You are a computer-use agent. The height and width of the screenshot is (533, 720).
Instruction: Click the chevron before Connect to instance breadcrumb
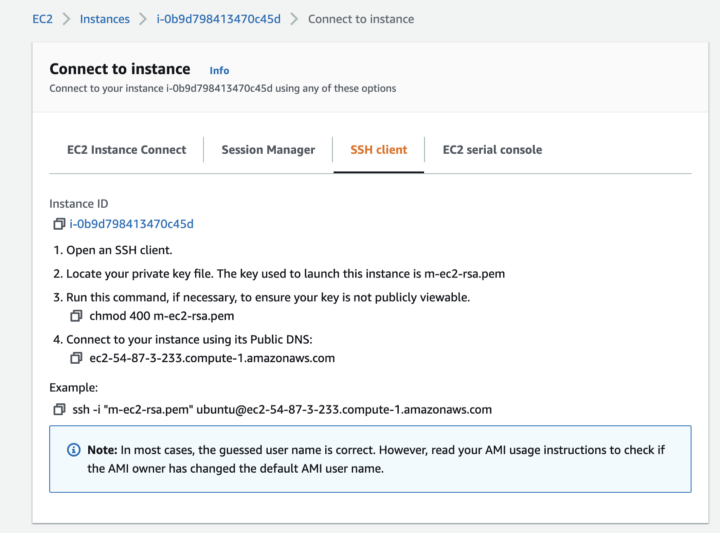tap(294, 19)
